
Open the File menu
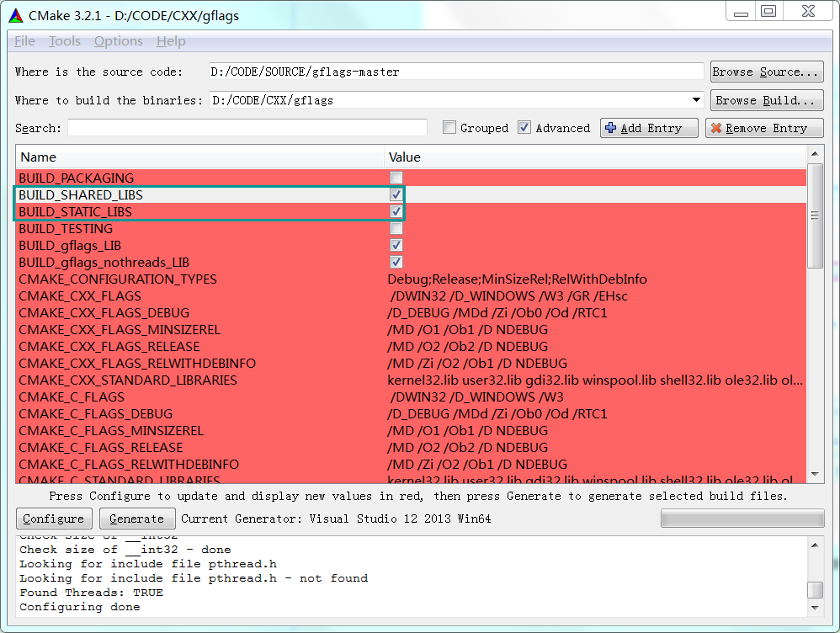coord(24,41)
